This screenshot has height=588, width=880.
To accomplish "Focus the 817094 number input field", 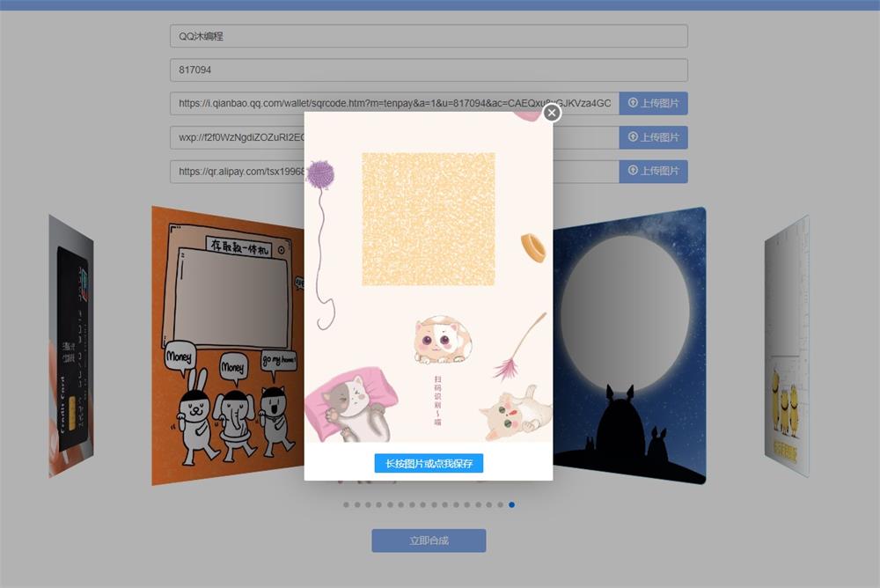I will (429, 70).
